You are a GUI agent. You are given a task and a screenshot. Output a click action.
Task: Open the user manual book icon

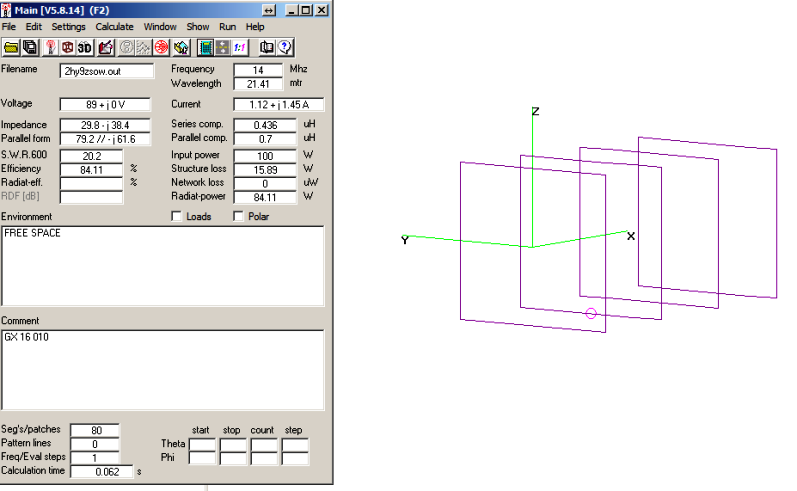coord(267,48)
